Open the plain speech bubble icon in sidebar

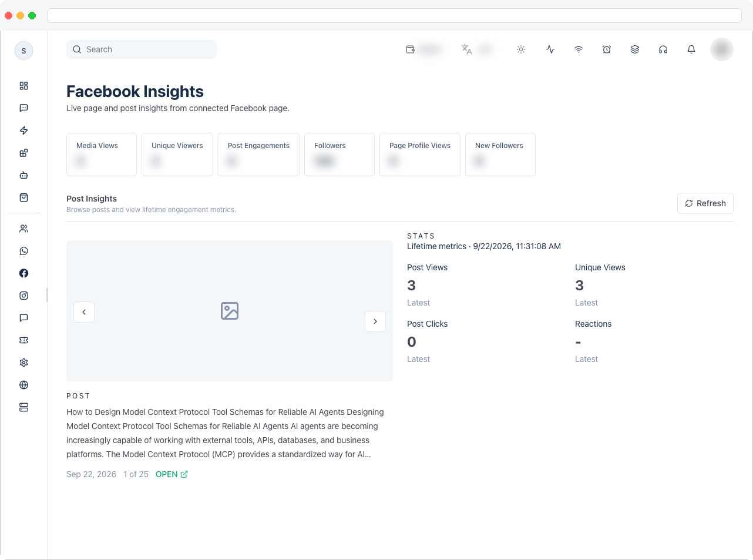tap(23, 318)
